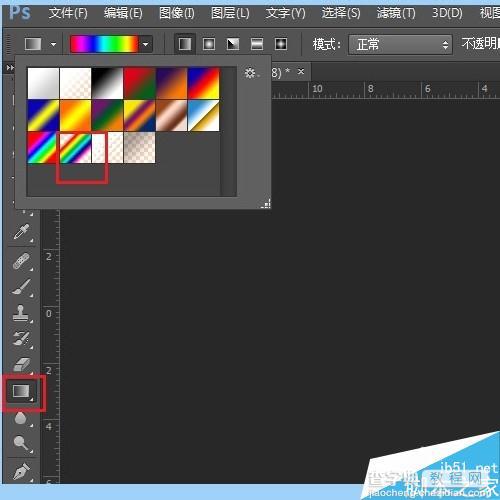500x500 pixels.
Task: Expand the blending mode dropdown showing 正常
Action: coord(400,44)
